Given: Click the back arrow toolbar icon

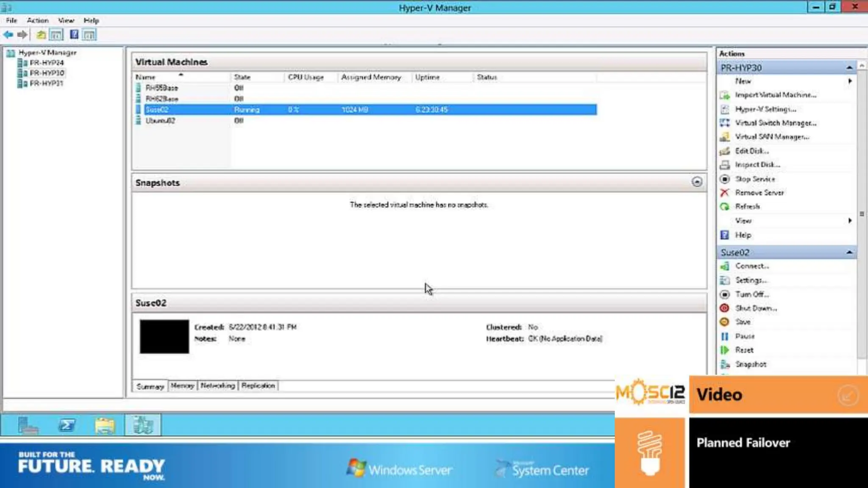Looking at the screenshot, I should tap(8, 35).
